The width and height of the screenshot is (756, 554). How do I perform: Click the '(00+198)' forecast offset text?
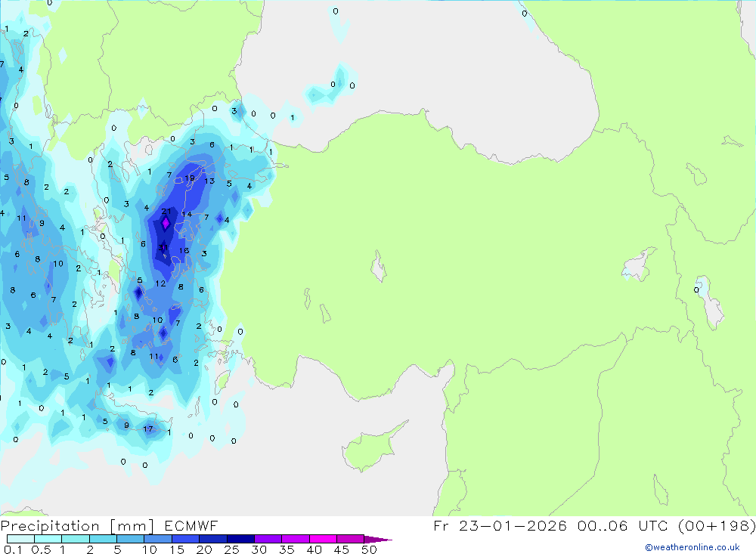click(717, 525)
